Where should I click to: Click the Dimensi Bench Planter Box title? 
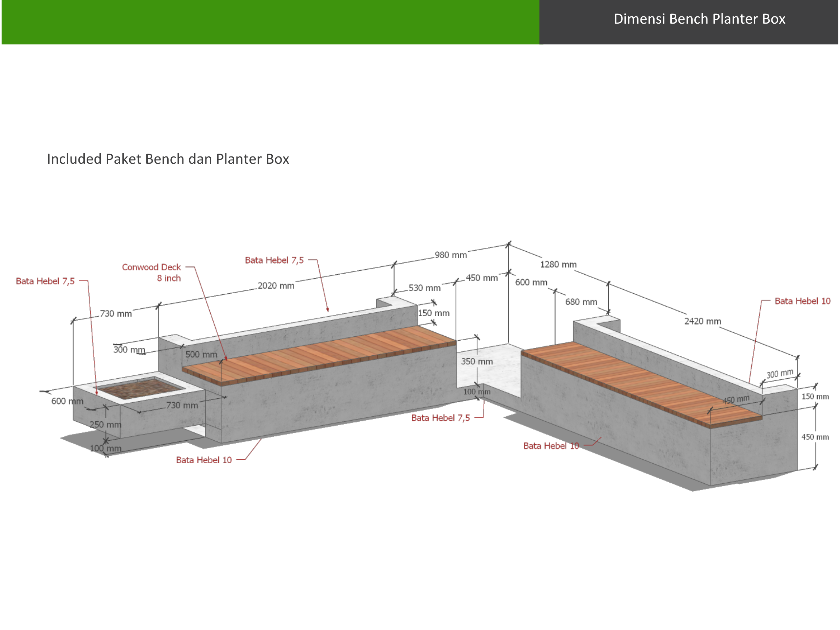[x=700, y=19]
